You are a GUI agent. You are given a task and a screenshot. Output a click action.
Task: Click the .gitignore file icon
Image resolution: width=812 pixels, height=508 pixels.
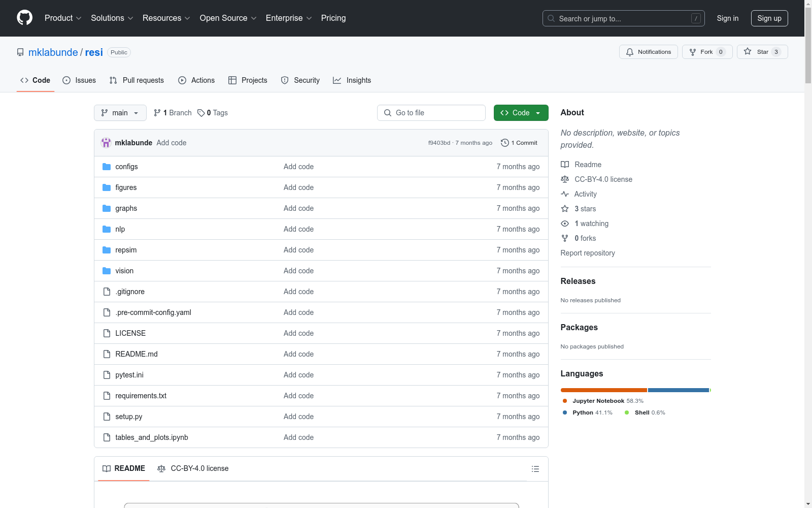tap(107, 292)
